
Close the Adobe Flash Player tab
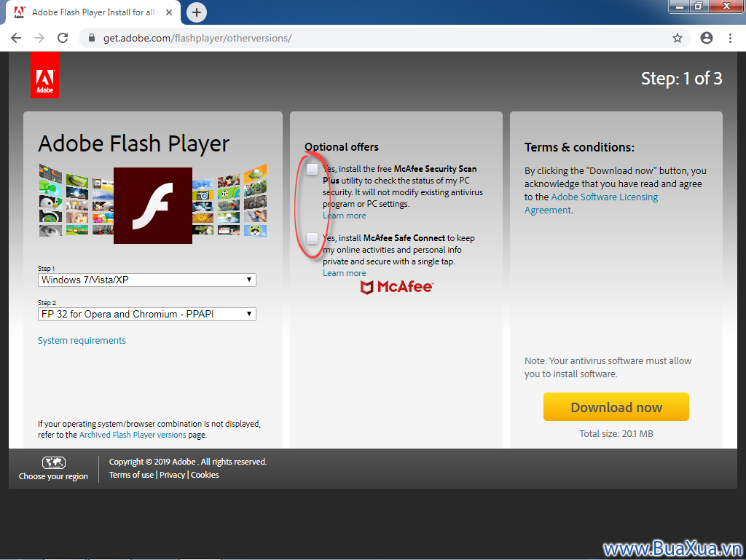click(169, 12)
